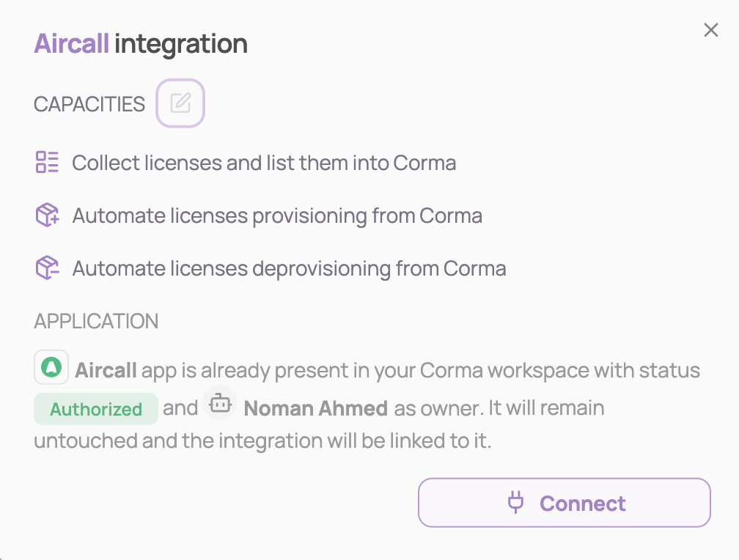Click the license provisioning box-plus icon
Viewport: 739px width, 560px height.
coord(47,215)
